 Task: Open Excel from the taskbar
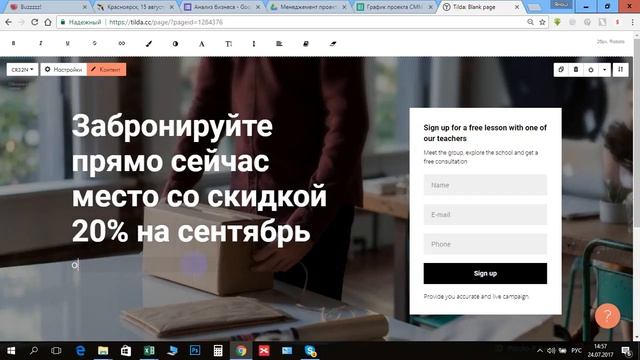[149, 351]
